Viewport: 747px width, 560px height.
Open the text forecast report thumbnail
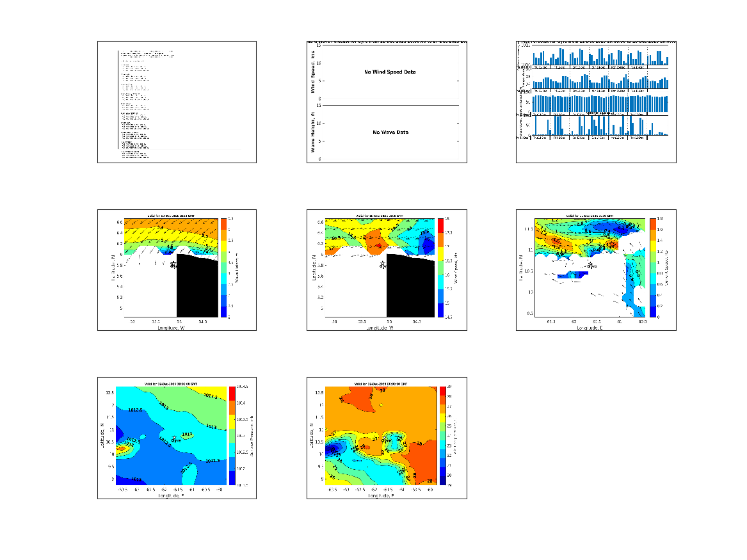point(177,102)
